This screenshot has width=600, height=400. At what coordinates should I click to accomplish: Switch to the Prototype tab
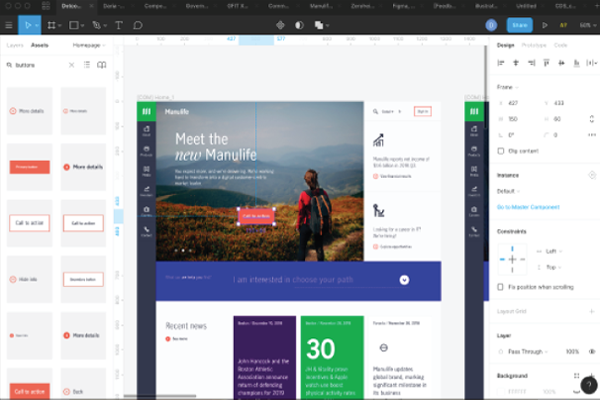(534, 45)
